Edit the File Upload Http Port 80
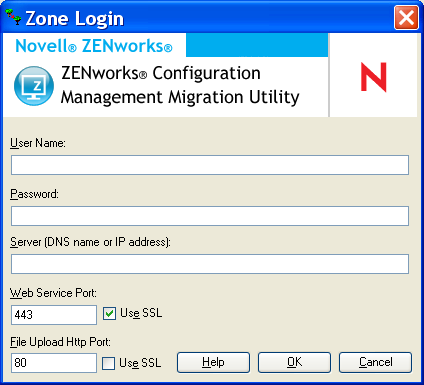424x385 pixels. coord(54,363)
